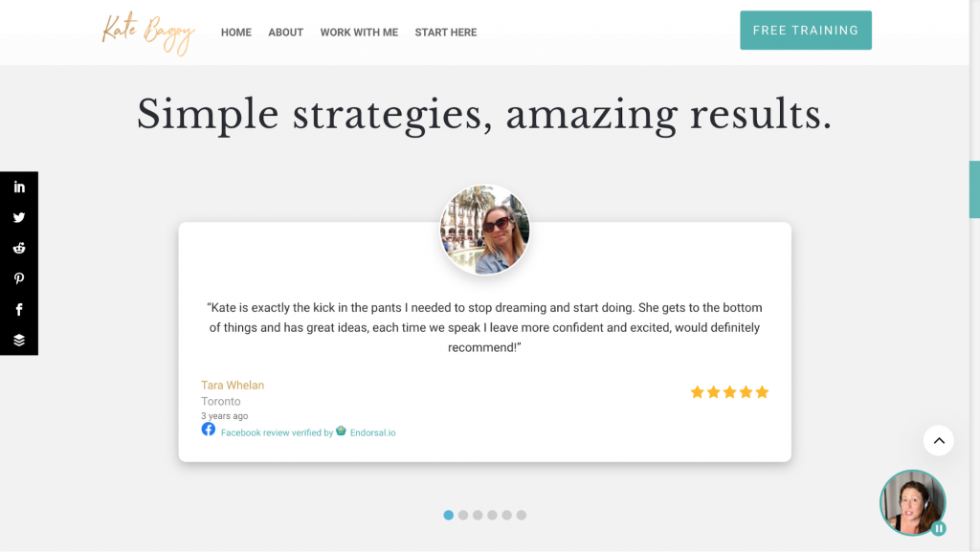This screenshot has width=980, height=552.
Task: Navigate to Start Here
Action: (446, 33)
